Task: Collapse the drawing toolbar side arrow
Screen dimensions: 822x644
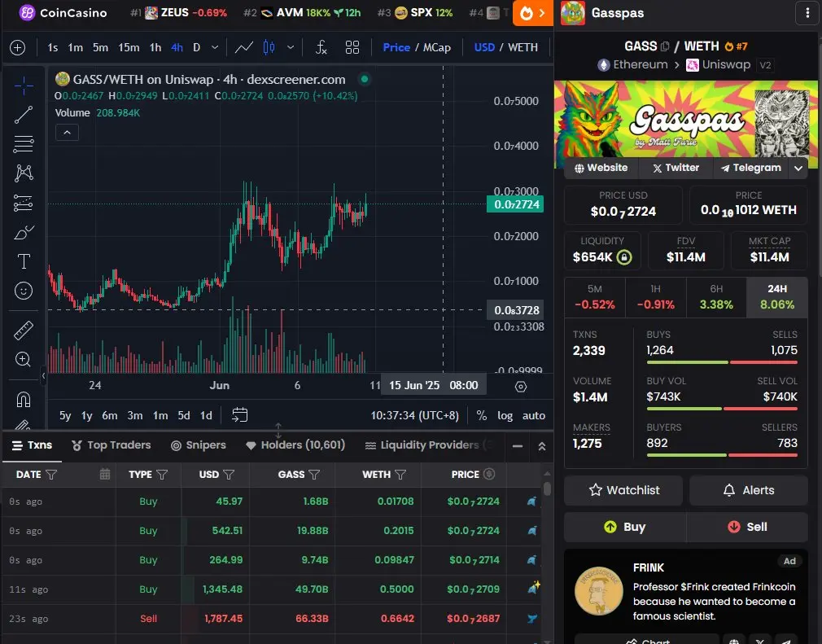Action: click(x=43, y=376)
